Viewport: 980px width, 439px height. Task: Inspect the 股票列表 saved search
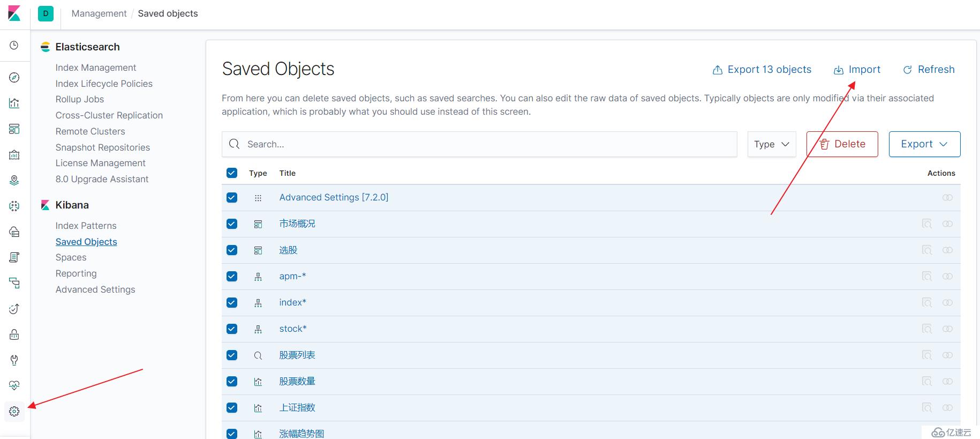click(x=926, y=355)
